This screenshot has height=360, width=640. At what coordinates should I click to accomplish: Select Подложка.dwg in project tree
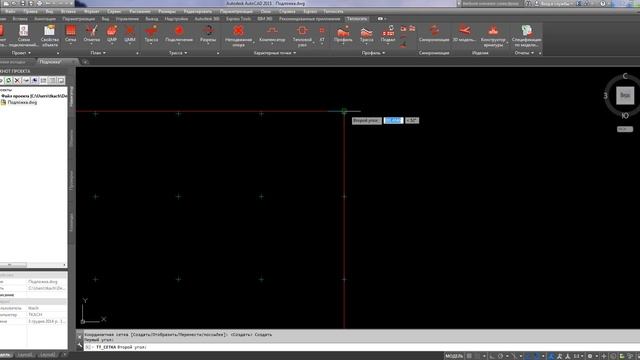pyautogui.click(x=22, y=102)
